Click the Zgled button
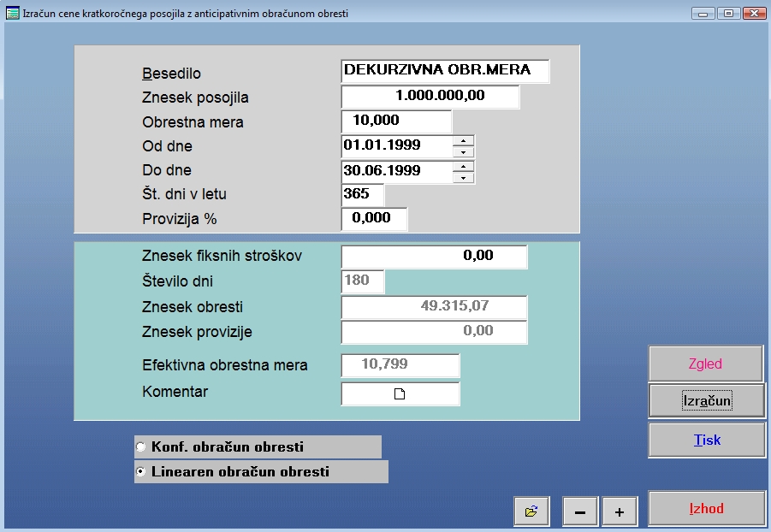This screenshot has height=532, width=771. point(705,364)
